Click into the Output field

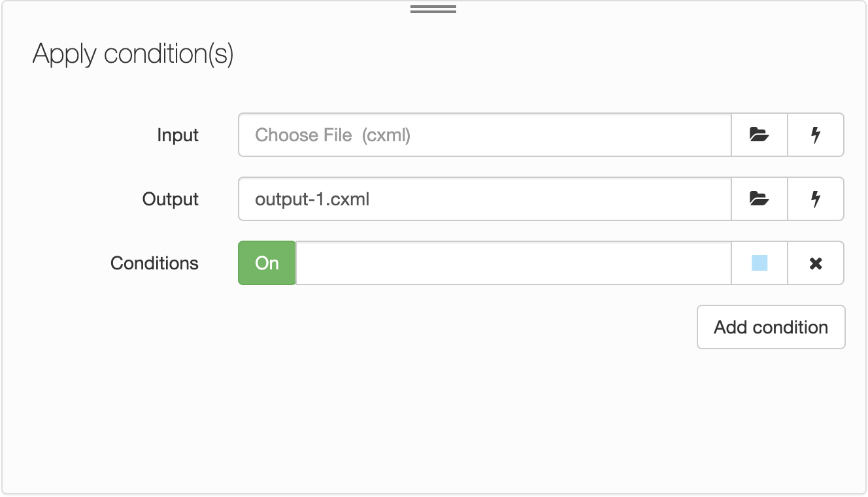click(484, 199)
